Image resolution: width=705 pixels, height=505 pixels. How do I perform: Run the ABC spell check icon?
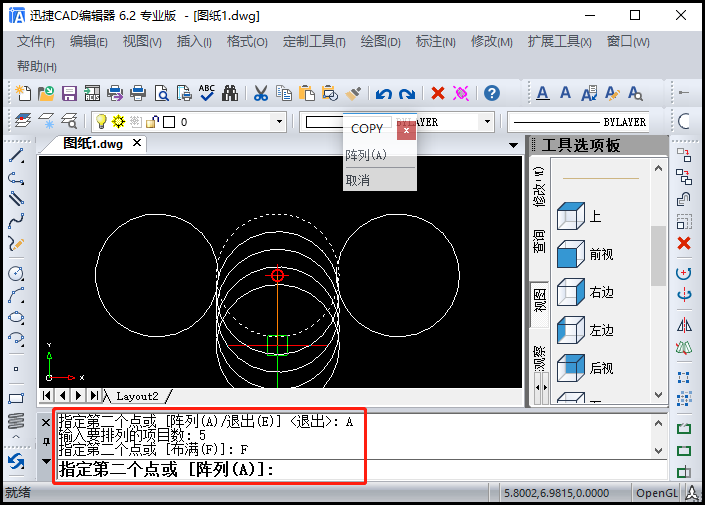click(207, 93)
